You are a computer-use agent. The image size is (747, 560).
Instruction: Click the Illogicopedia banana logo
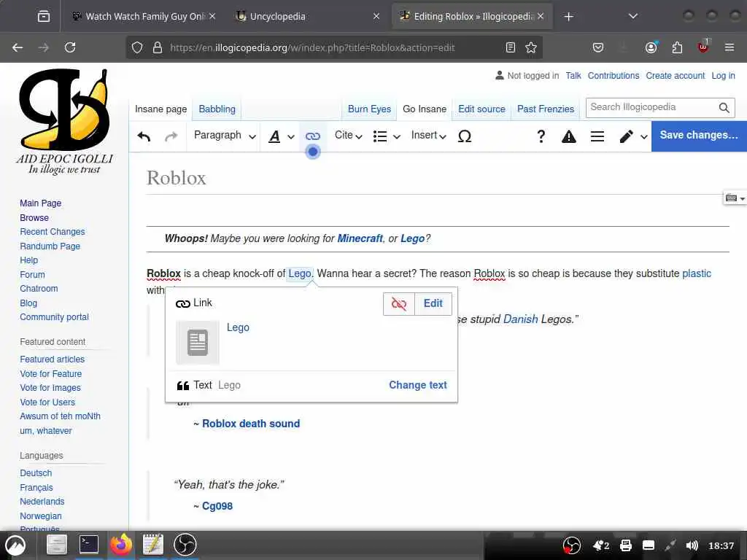[65, 110]
